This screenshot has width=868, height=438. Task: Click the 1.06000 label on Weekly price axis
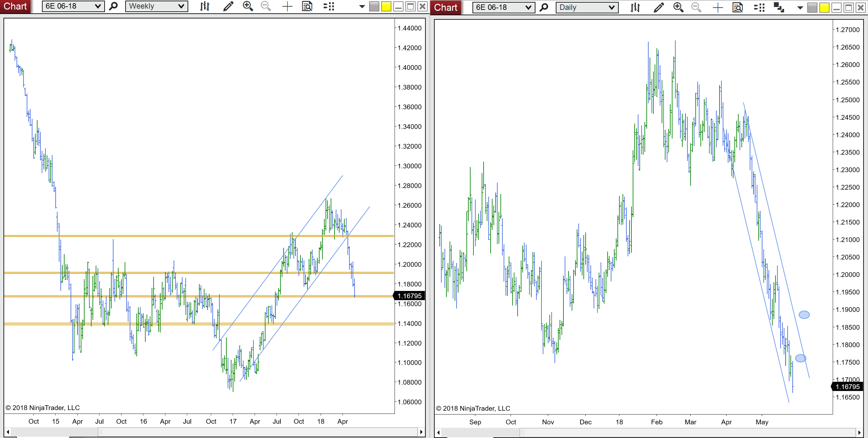(x=410, y=402)
